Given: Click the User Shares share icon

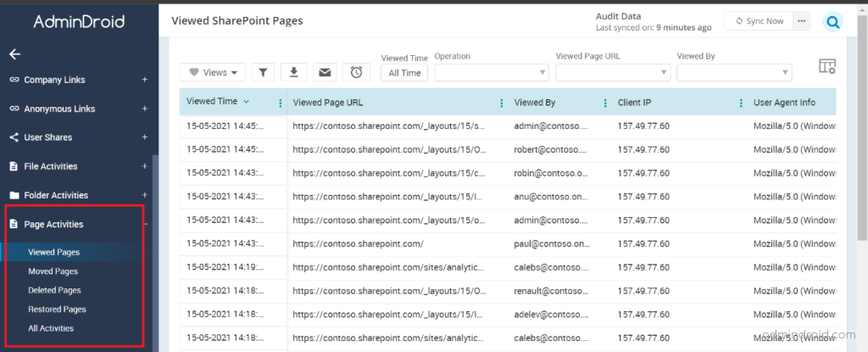Looking at the screenshot, I should 15,137.
